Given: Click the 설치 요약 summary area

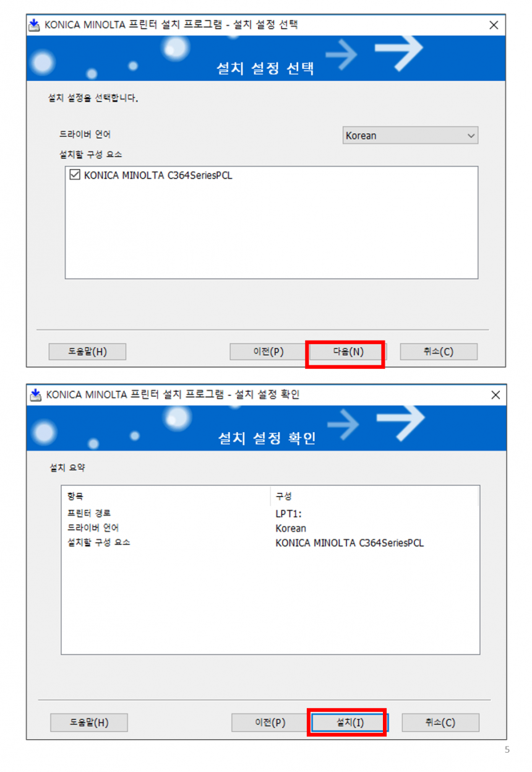Looking at the screenshot, I should coord(67,467).
